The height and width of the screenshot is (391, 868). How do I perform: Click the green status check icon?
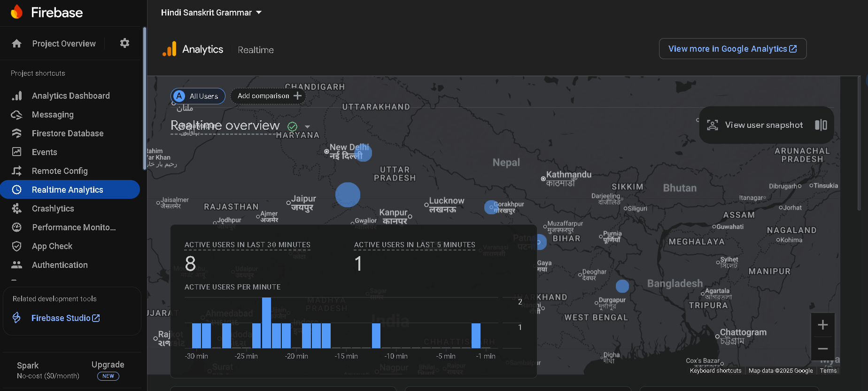click(292, 126)
